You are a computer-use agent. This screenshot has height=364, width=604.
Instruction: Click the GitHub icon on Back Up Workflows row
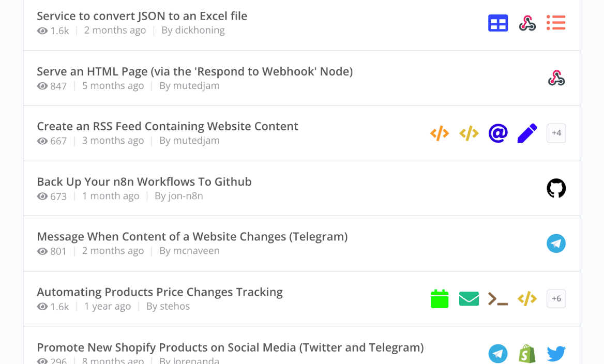pos(556,188)
